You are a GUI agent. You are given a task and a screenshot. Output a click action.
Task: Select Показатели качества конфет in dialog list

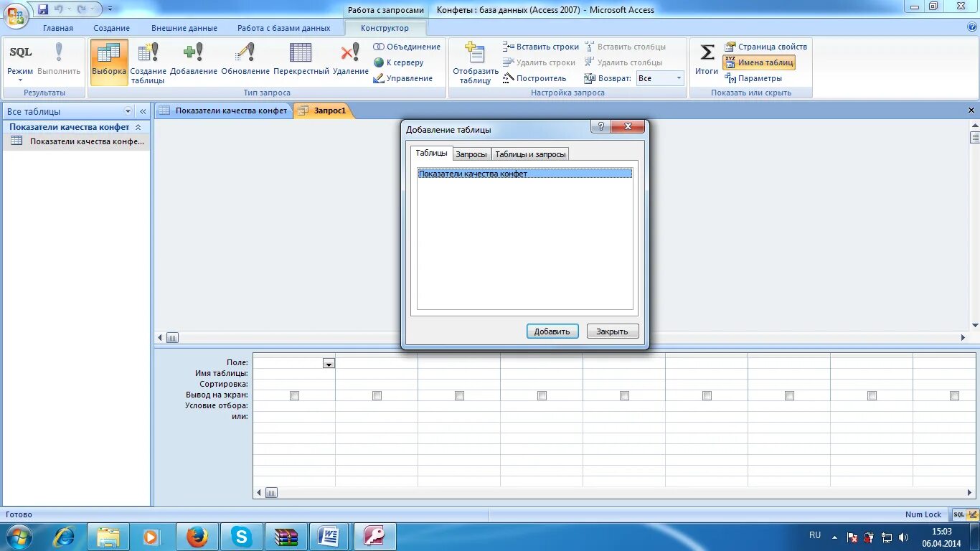pyautogui.click(x=525, y=174)
